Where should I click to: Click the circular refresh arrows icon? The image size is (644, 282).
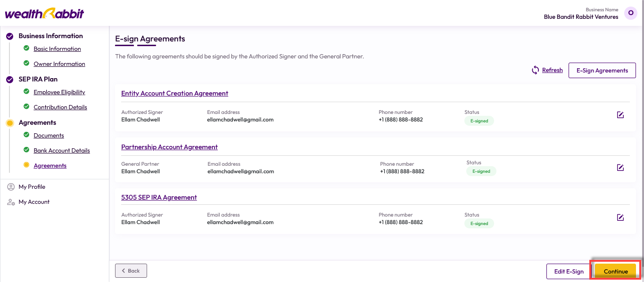pyautogui.click(x=535, y=70)
